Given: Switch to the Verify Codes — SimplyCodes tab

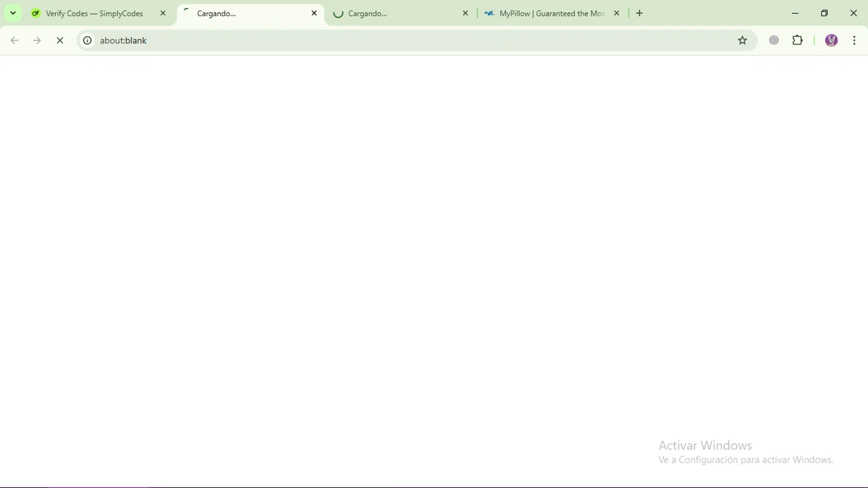Looking at the screenshot, I should 99,13.
